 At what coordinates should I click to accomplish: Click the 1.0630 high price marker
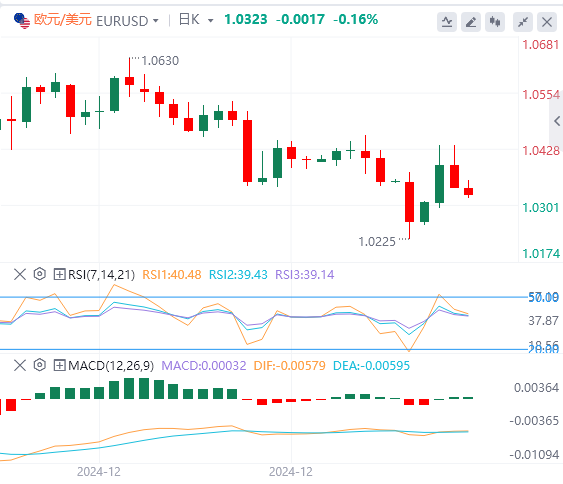coord(160,61)
